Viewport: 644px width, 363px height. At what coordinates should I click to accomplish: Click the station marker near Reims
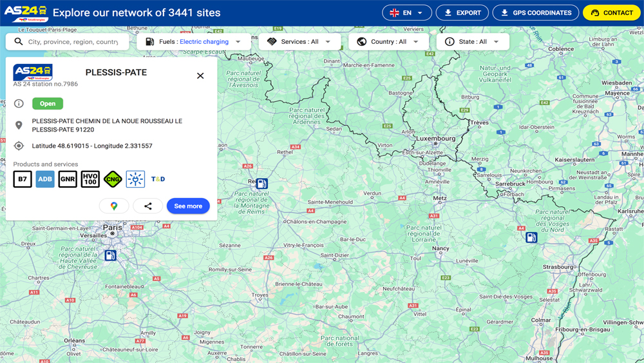pos(262,183)
